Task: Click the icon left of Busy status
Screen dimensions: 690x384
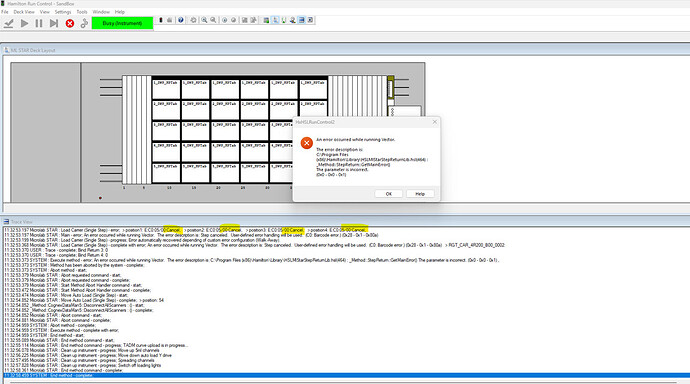Action: pos(84,23)
